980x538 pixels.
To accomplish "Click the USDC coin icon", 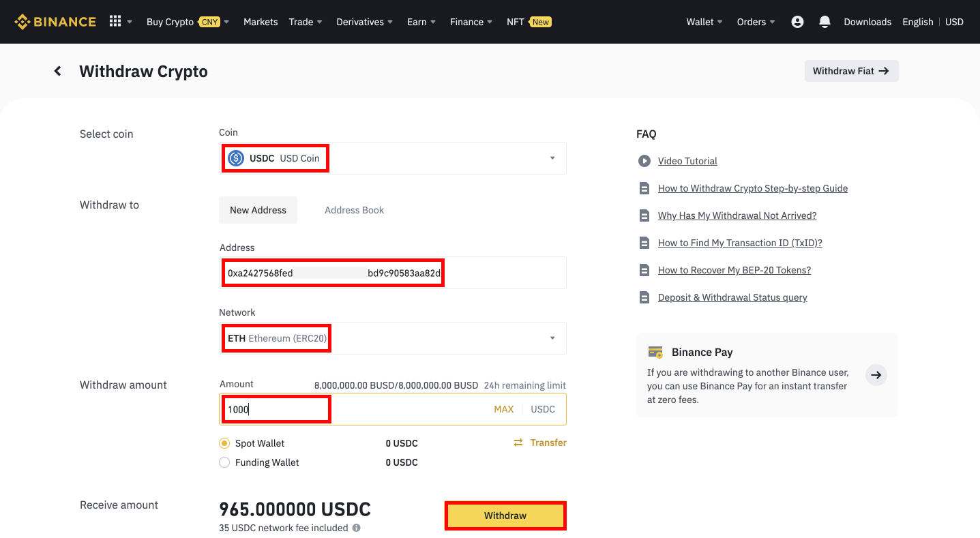I will [x=235, y=158].
